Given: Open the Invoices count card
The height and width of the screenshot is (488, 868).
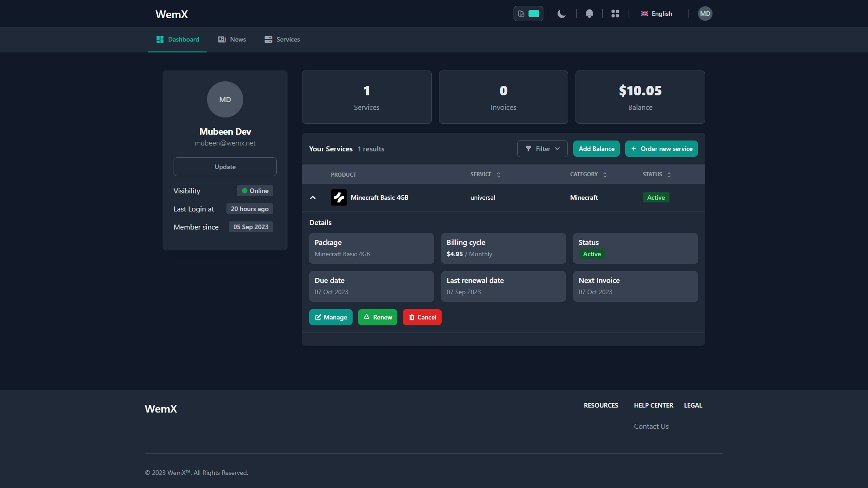Looking at the screenshot, I should [504, 97].
